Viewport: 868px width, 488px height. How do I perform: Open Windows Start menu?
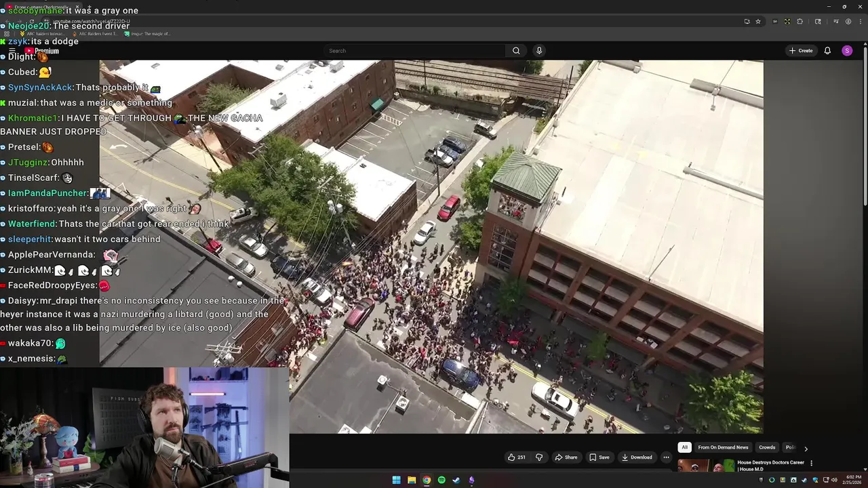[396, 480]
